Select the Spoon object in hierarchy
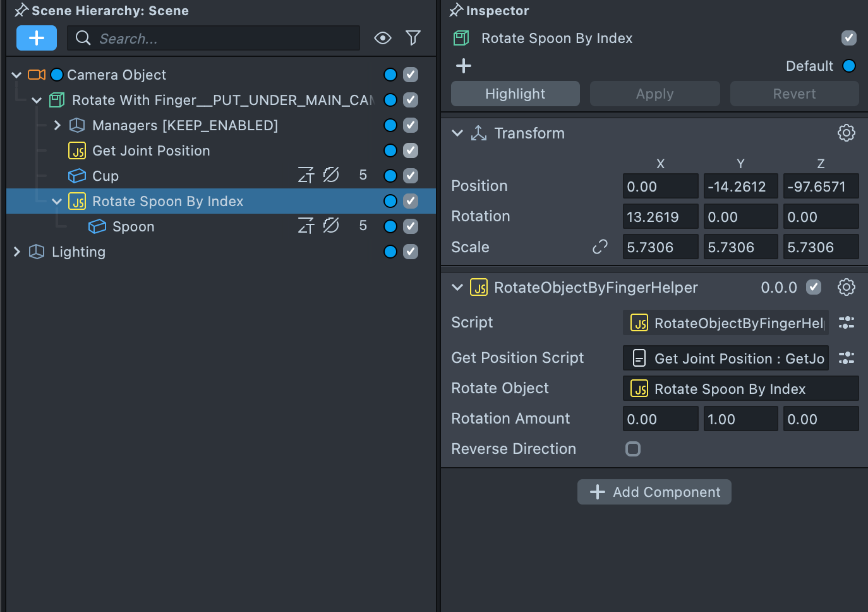Image resolution: width=868 pixels, height=612 pixels. pos(133,226)
